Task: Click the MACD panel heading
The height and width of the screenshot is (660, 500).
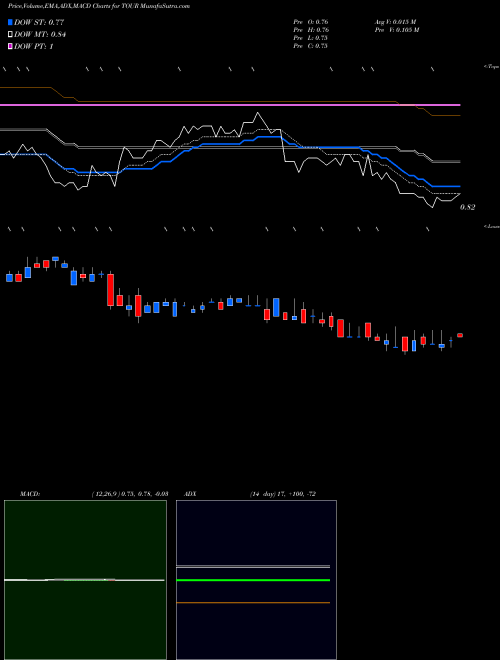Action: coord(30,494)
